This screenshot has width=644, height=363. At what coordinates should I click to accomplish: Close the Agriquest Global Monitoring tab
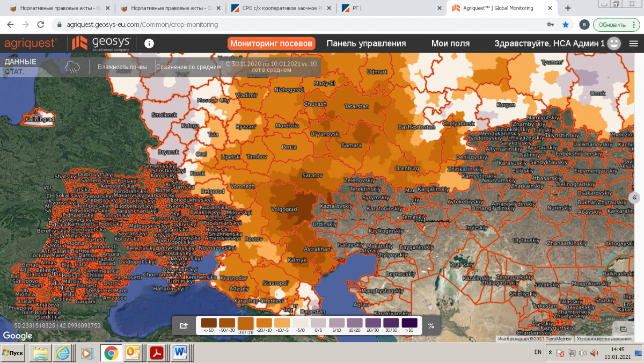[549, 8]
